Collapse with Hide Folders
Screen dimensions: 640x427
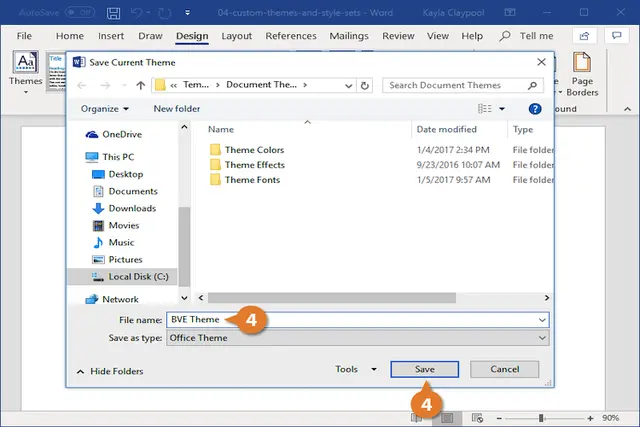click(110, 371)
